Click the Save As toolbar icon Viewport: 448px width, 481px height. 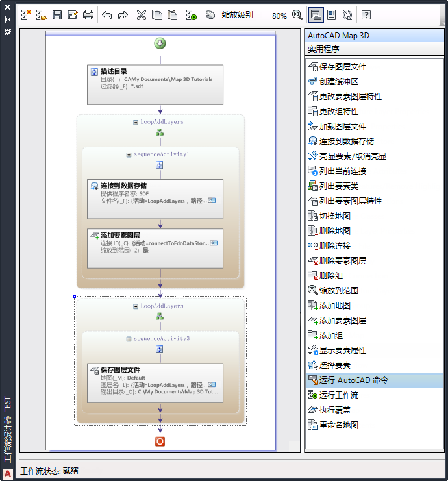[73, 15]
